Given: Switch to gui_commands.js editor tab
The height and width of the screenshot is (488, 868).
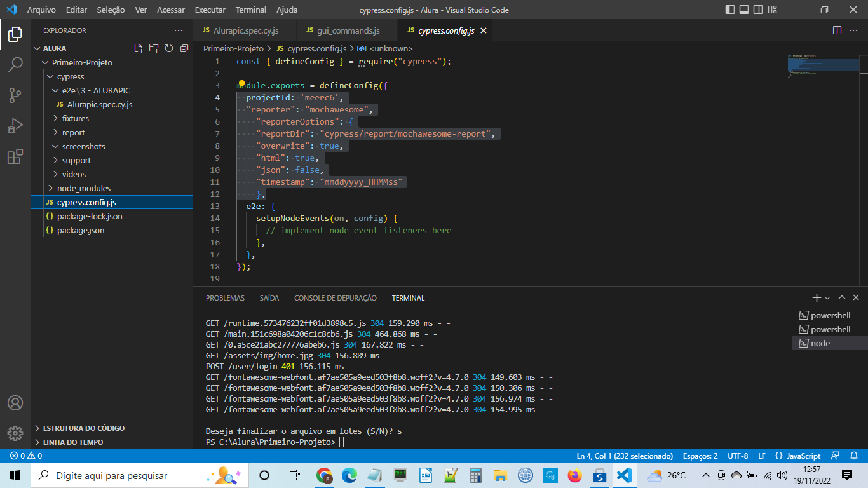Looking at the screenshot, I should coord(348,30).
